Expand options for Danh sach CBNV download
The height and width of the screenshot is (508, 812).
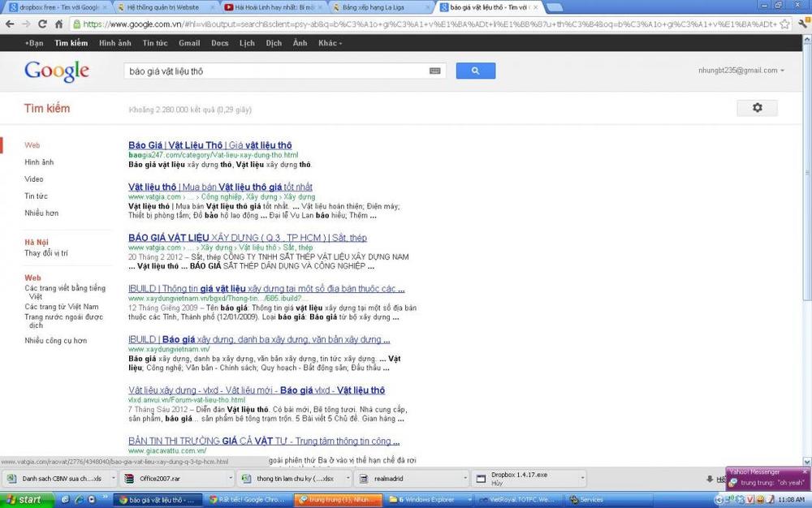(x=114, y=479)
